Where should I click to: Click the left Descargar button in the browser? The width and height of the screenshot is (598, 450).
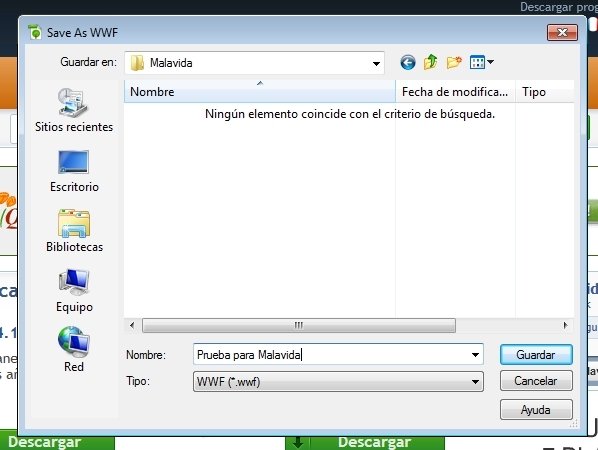coord(57,442)
